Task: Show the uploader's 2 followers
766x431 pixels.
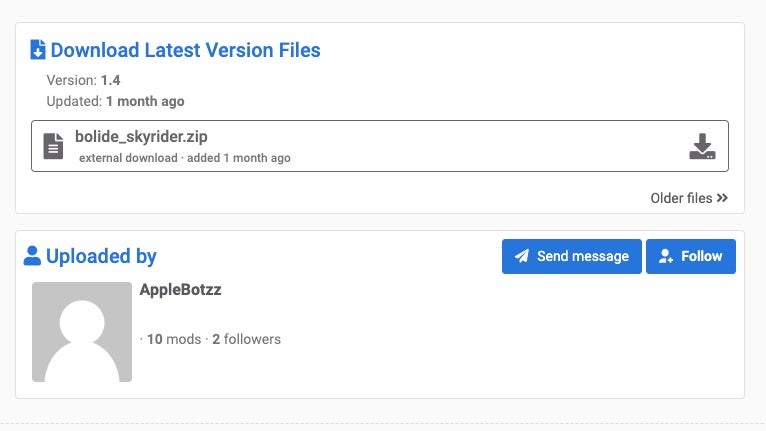Action: tap(246, 339)
